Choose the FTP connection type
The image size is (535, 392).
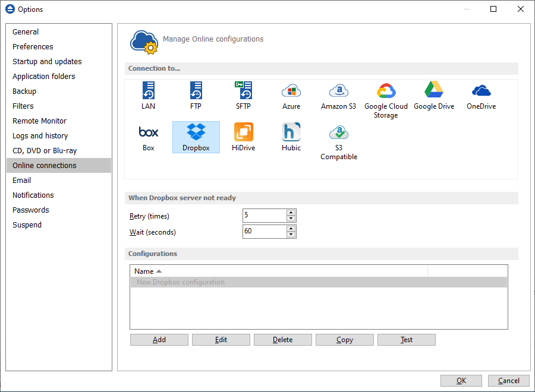point(196,96)
